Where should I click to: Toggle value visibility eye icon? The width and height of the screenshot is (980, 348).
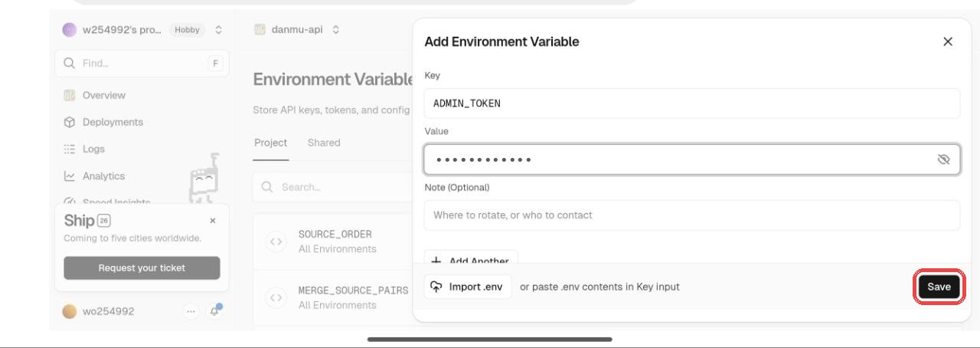pos(943,159)
